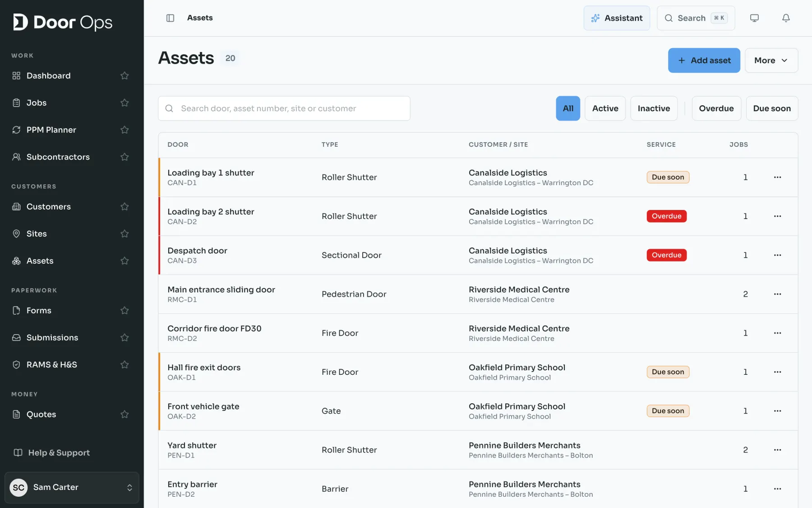Toggle the Jobs favorite star
The width and height of the screenshot is (812, 508).
click(x=125, y=103)
